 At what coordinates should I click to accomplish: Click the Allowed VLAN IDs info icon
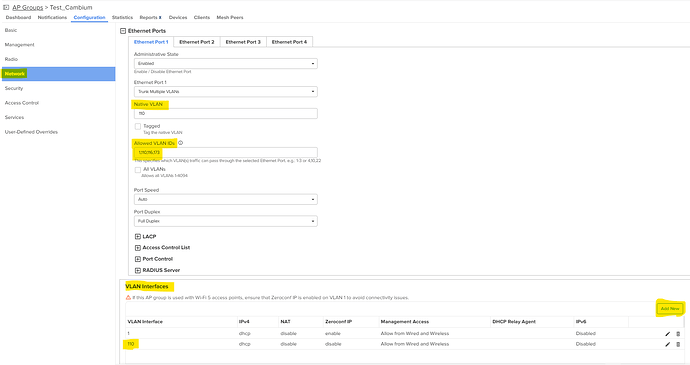click(x=180, y=143)
